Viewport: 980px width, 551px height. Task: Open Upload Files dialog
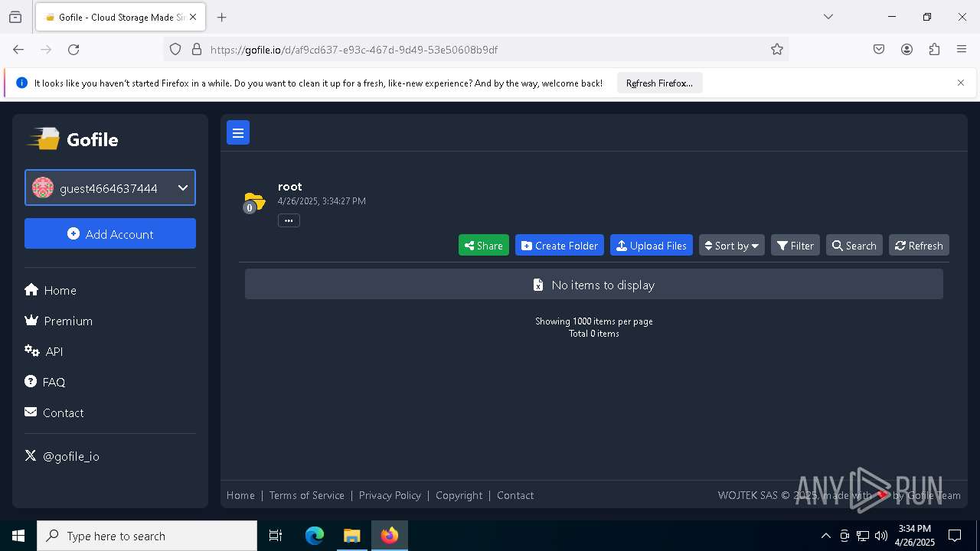(652, 246)
